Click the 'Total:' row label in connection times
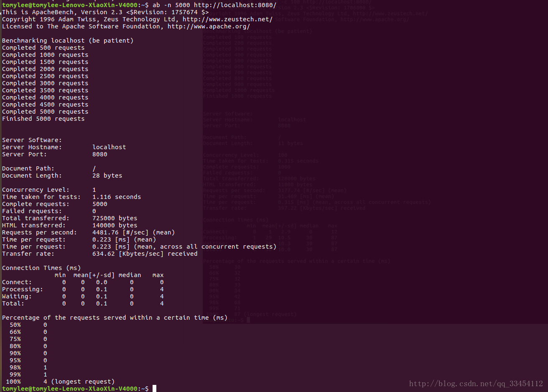The image size is (548, 392). tap(13, 303)
